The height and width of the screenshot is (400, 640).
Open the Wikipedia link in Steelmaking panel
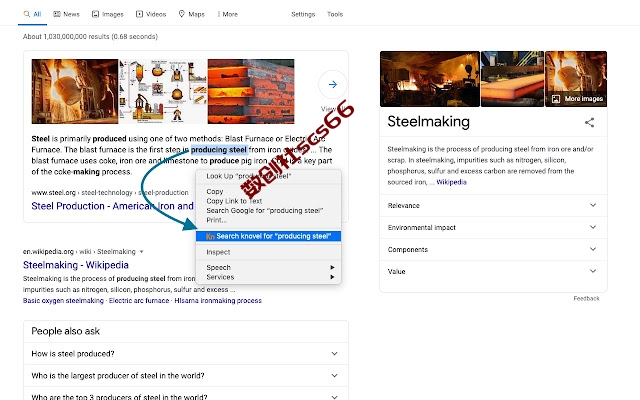[x=451, y=182]
